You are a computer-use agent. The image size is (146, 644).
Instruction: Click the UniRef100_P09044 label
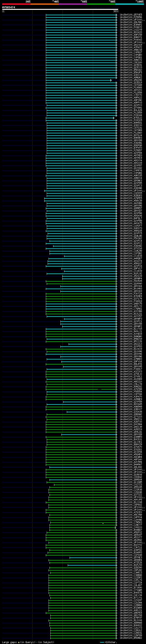click(131, 115)
